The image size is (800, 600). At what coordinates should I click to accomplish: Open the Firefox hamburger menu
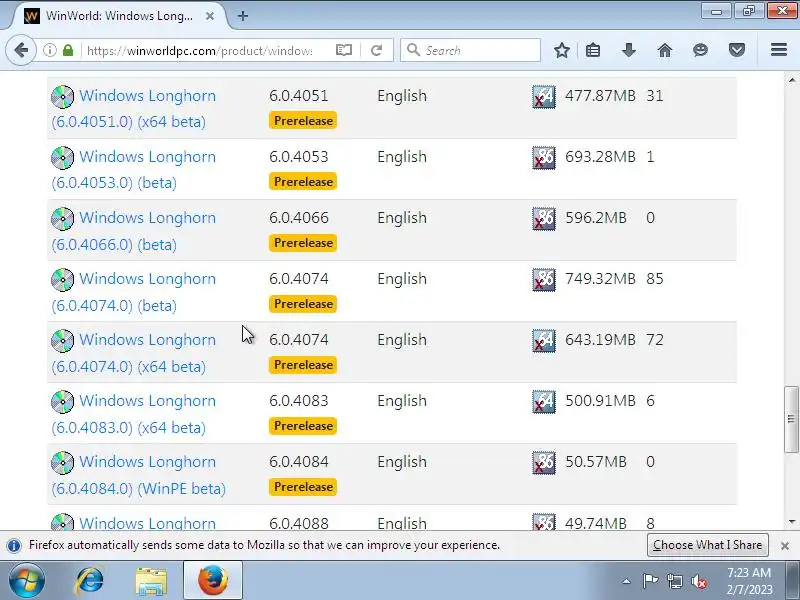pyautogui.click(x=779, y=50)
